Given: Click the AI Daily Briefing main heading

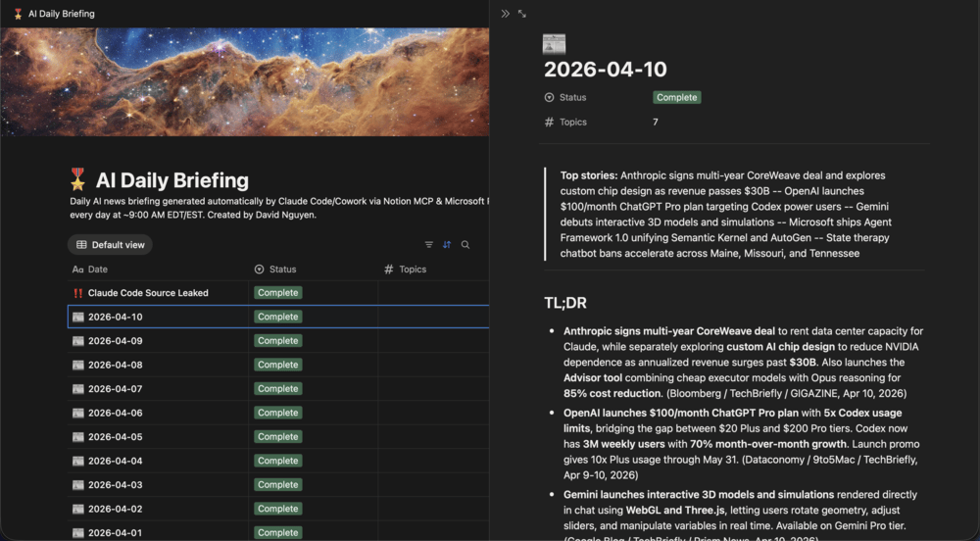Looking at the screenshot, I should pos(171,180).
